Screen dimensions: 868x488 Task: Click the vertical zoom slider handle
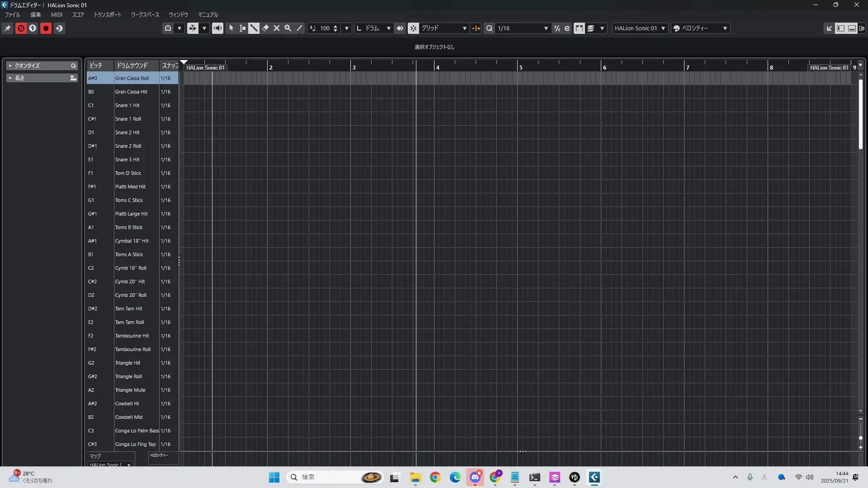click(x=860, y=437)
